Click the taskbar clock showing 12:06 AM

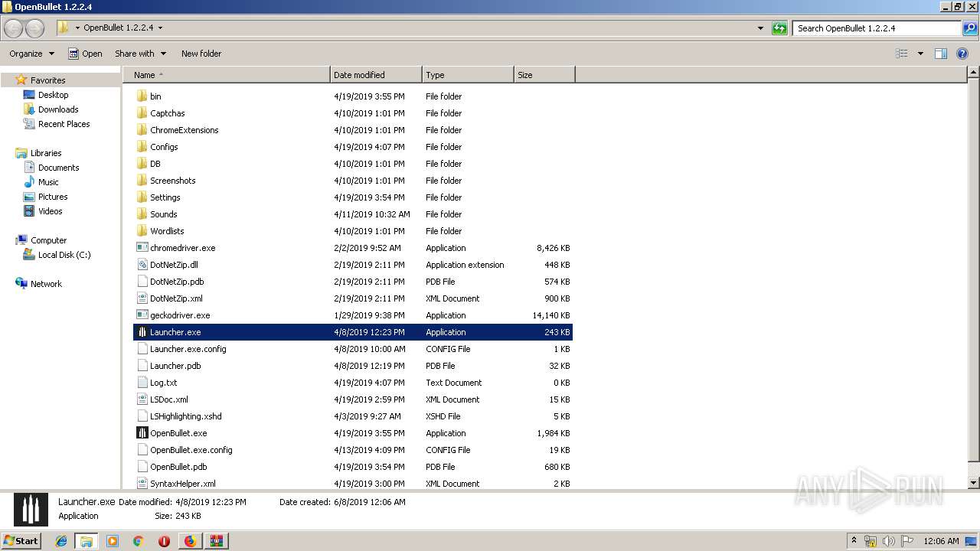(x=941, y=541)
